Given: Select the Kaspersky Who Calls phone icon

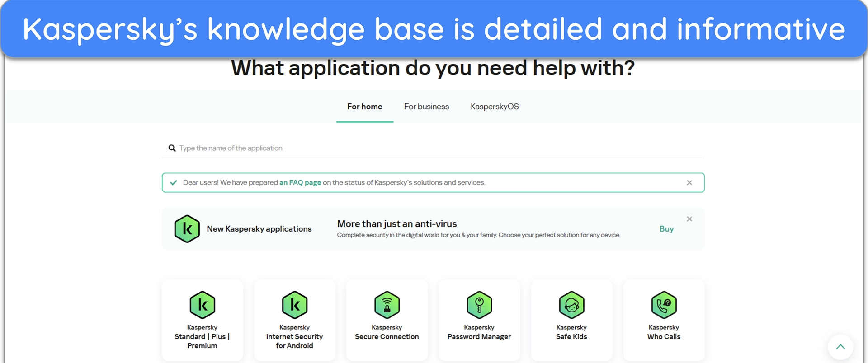Looking at the screenshot, I should point(664,305).
